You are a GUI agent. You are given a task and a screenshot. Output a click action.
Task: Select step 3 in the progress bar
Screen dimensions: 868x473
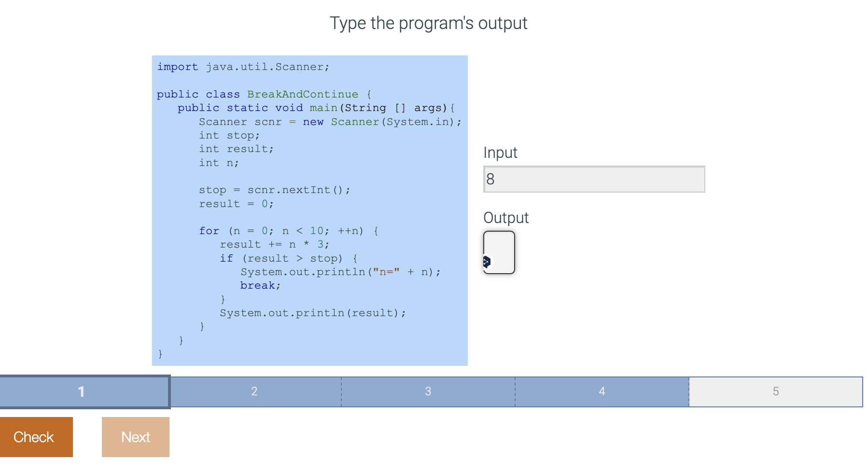(x=428, y=392)
